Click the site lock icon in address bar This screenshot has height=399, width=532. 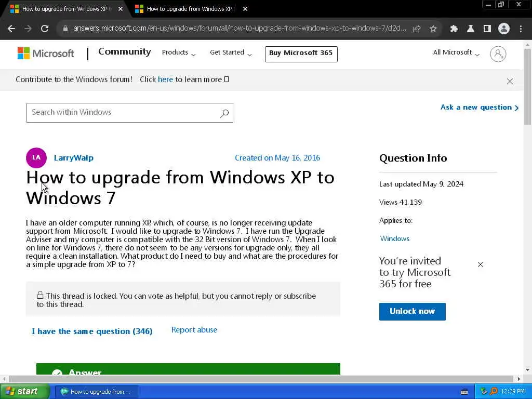pos(65,29)
